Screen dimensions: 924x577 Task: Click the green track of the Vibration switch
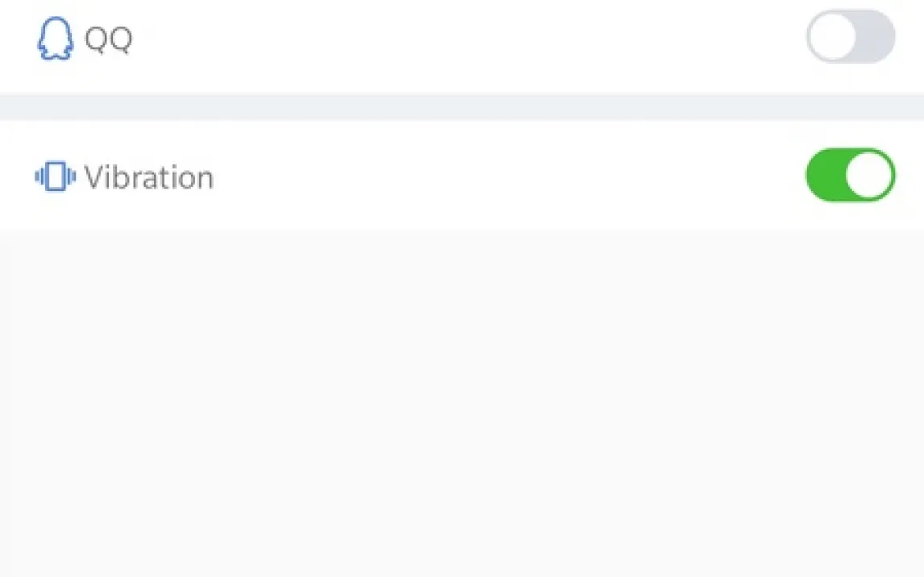point(823,175)
